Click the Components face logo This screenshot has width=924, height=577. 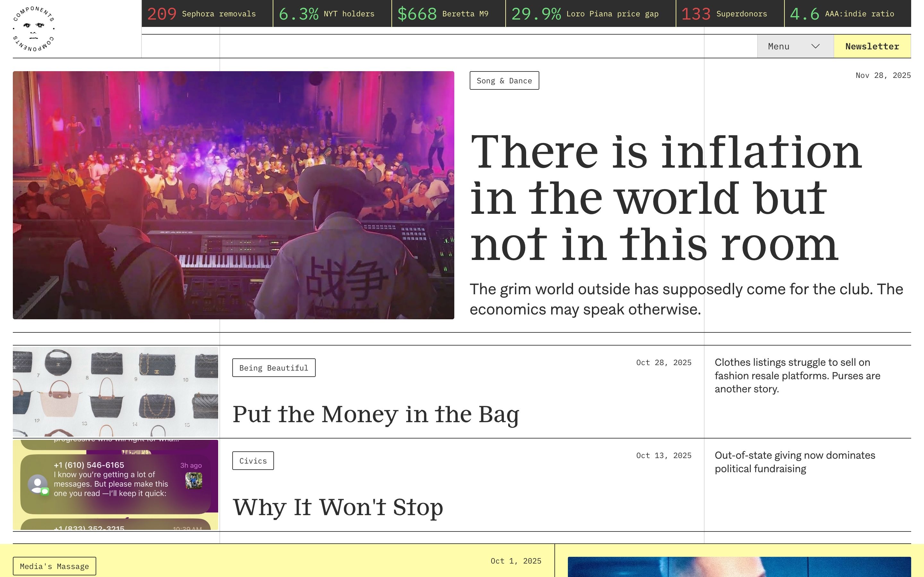34,29
